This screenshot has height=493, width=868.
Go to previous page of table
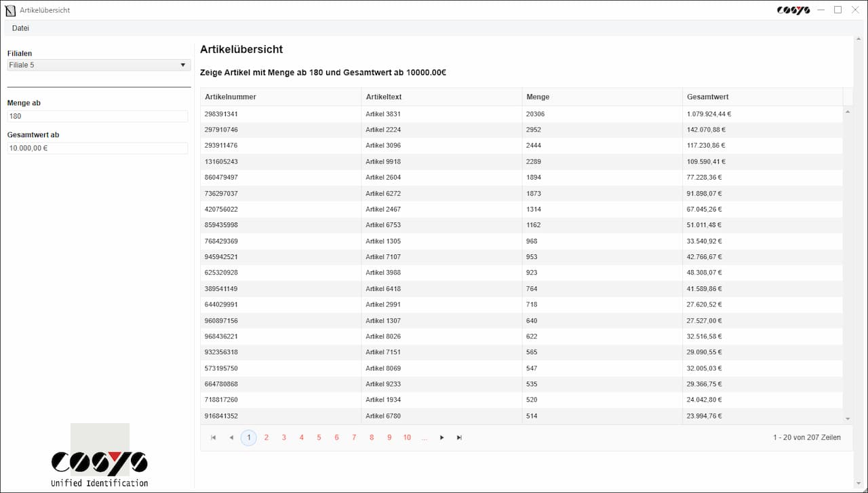231,438
